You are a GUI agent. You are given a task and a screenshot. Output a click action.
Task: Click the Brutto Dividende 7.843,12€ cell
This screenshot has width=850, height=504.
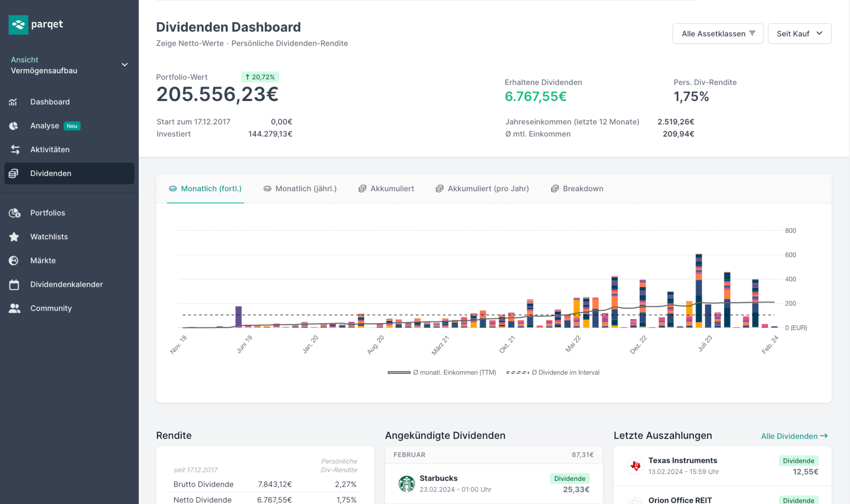pyautogui.click(x=275, y=484)
